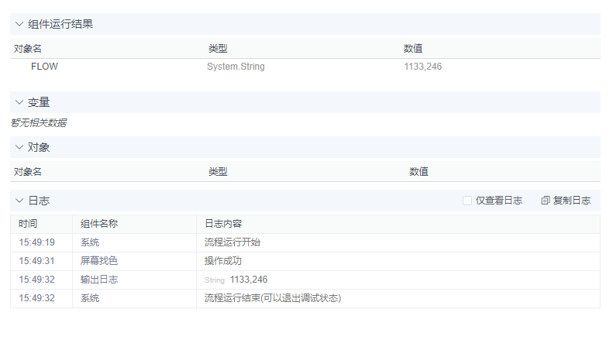This screenshot has width=613, height=364.
Task: Click the 复制日志 copy icon
Action: (546, 201)
